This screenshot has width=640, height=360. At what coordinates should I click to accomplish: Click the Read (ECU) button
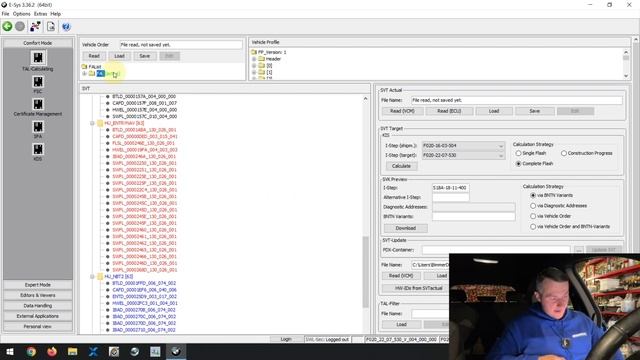click(449, 111)
